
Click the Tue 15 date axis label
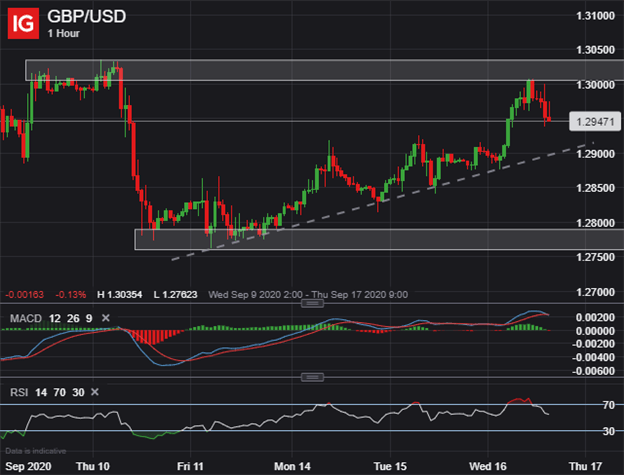click(390, 466)
